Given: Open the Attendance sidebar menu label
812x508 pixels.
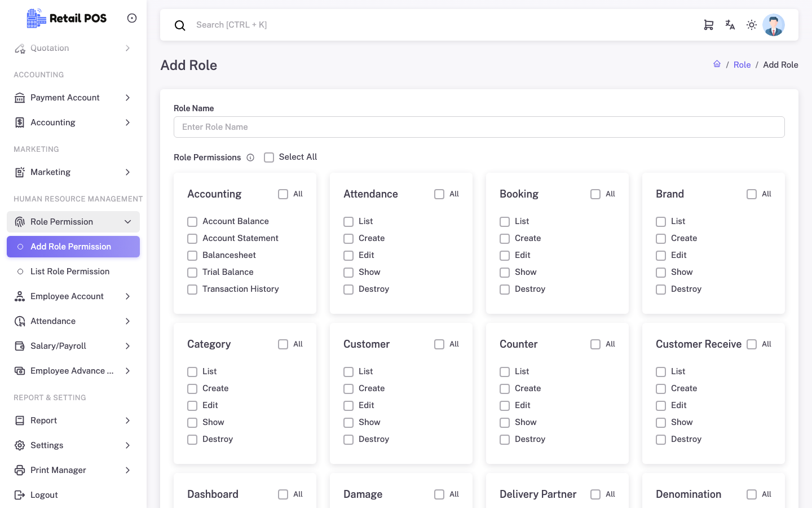Looking at the screenshot, I should click(53, 321).
